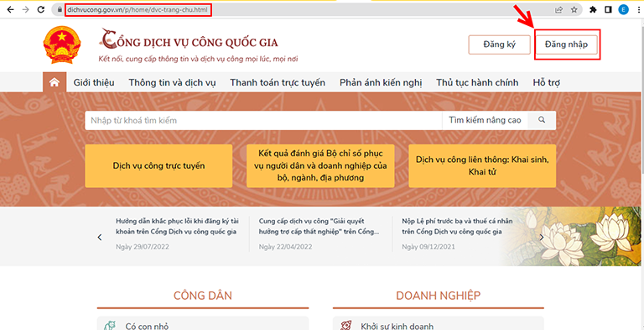Screen dimensions: 644x330
Task: Reload the page with refresh icon
Action: 40,9
